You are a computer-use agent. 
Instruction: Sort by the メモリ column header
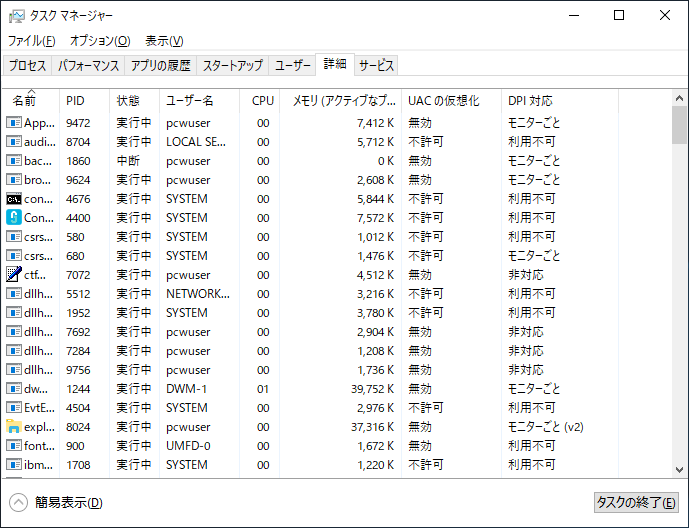tap(342, 101)
